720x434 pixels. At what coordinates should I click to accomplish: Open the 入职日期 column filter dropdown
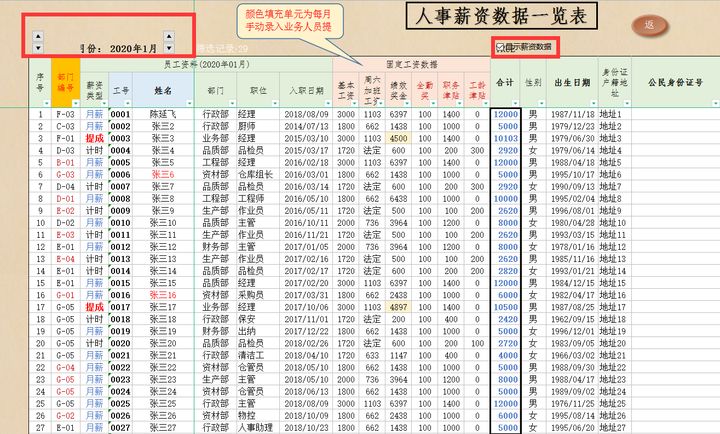point(328,103)
